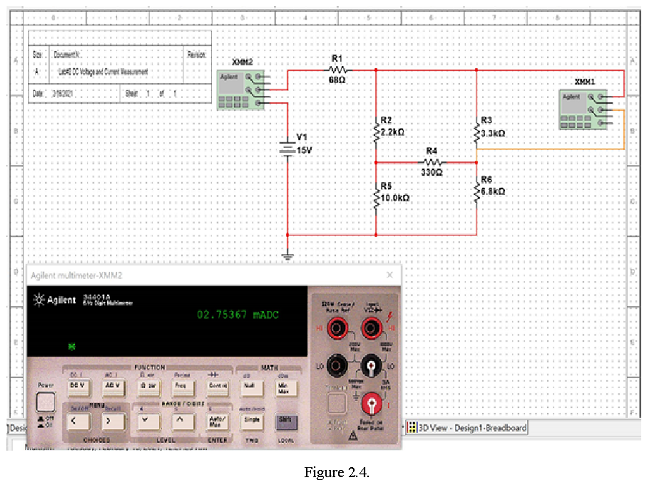Select the ohms 2W resistance button
This screenshot has width=652, height=489.
(148, 388)
